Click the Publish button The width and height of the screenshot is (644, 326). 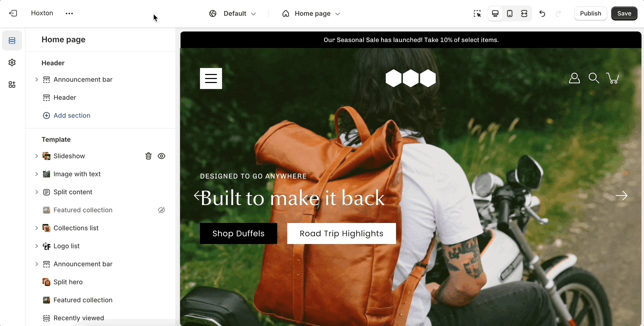coord(590,13)
